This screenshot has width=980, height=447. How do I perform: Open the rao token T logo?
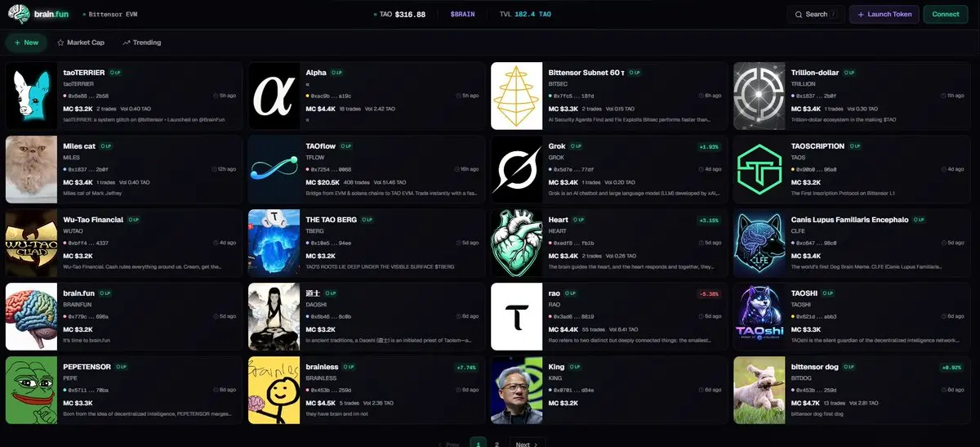click(x=515, y=316)
